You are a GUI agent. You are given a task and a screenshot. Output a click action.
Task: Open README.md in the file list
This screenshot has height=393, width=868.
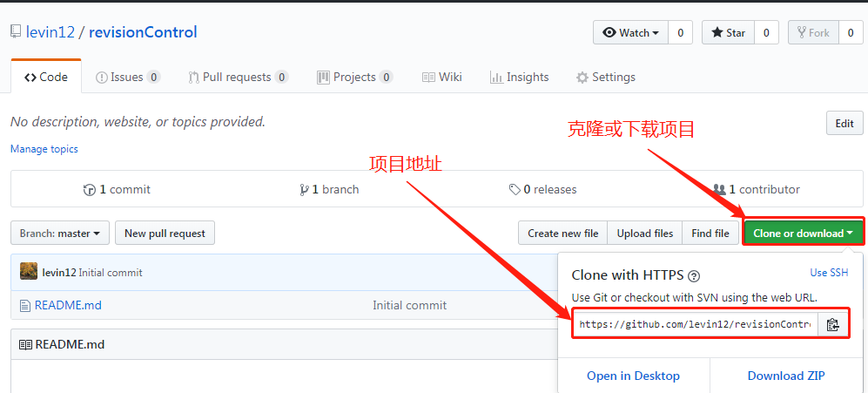68,305
